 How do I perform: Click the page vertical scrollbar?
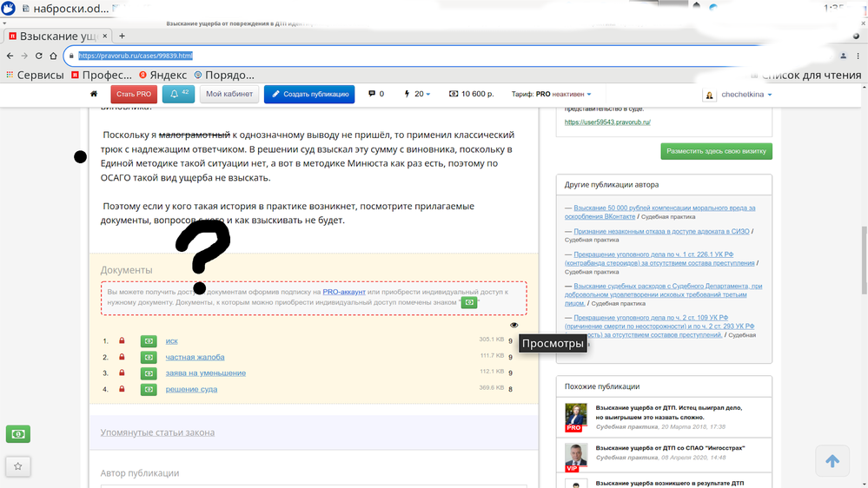pos(862,260)
